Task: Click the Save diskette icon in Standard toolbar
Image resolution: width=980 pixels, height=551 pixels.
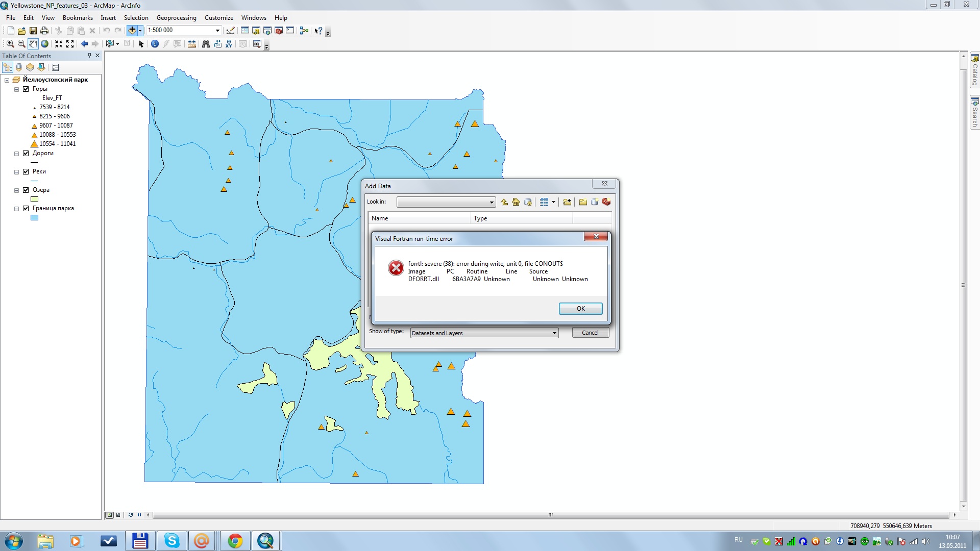Action: coord(33,31)
